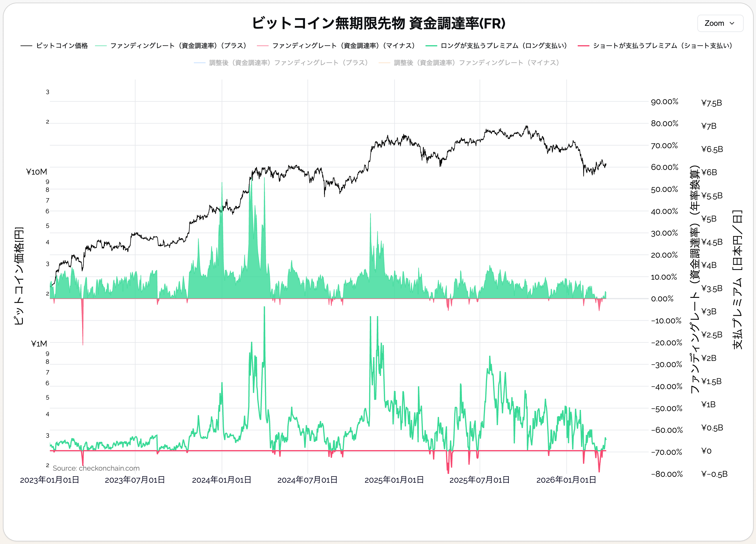Click the Zoom dropdown chevron arrow
756x544 pixels.
tap(732, 23)
